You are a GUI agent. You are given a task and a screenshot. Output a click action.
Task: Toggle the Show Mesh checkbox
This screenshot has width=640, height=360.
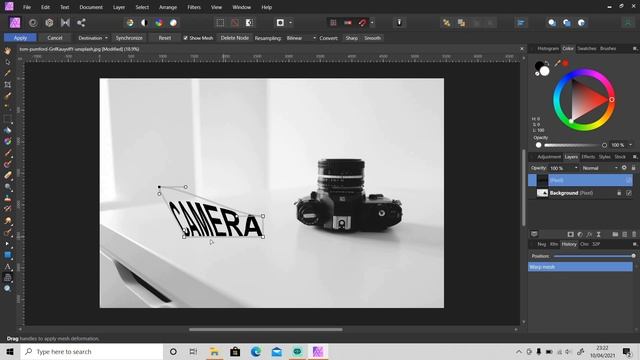pyautogui.click(x=185, y=38)
